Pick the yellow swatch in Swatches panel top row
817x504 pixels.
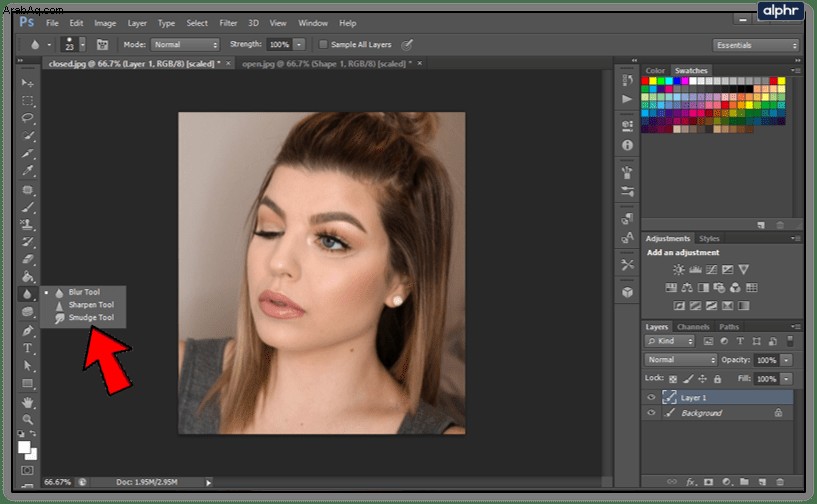pyautogui.click(x=653, y=81)
